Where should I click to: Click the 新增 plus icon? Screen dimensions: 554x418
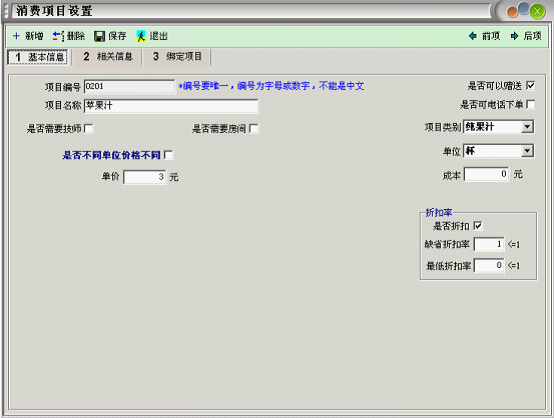coord(16,36)
